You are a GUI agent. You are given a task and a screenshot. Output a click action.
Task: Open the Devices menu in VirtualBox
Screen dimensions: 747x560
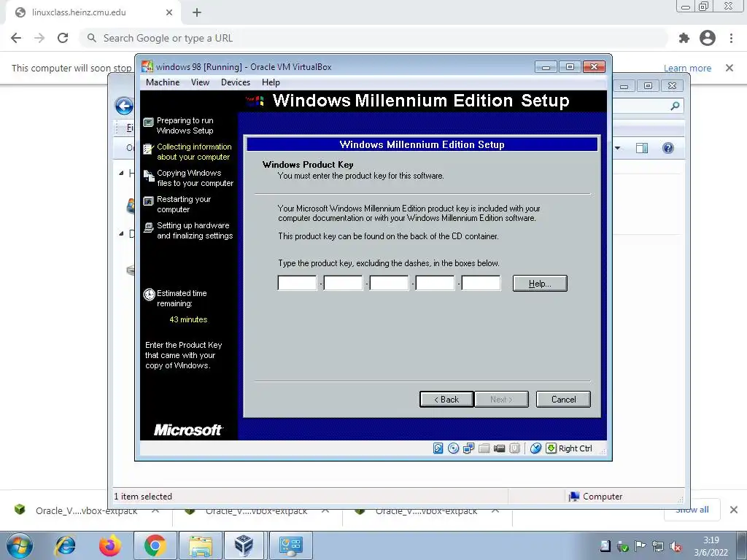[236, 82]
